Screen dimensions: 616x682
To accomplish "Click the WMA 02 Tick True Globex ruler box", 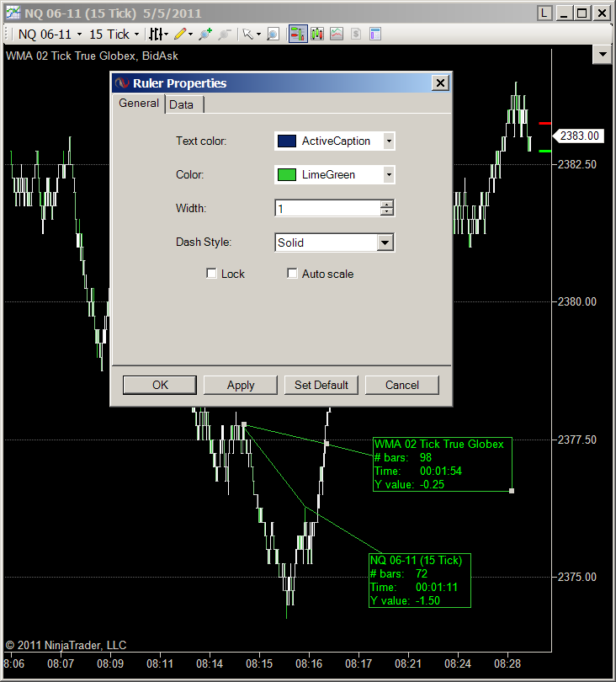I will click(443, 464).
